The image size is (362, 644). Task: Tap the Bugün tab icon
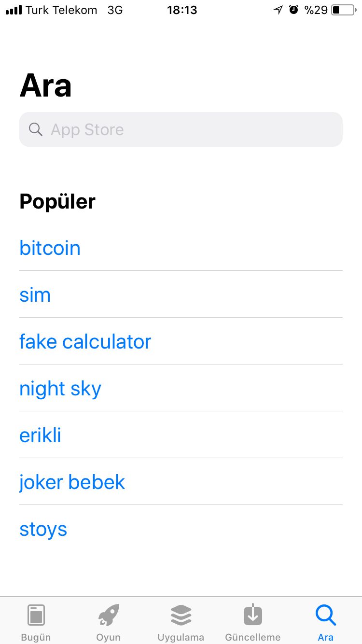pos(36,615)
